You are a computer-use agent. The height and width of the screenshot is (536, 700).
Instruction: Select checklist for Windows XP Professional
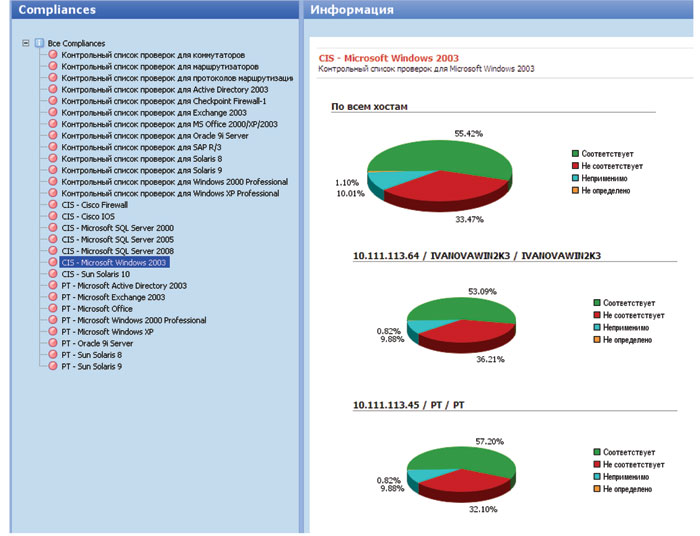[x=171, y=194]
